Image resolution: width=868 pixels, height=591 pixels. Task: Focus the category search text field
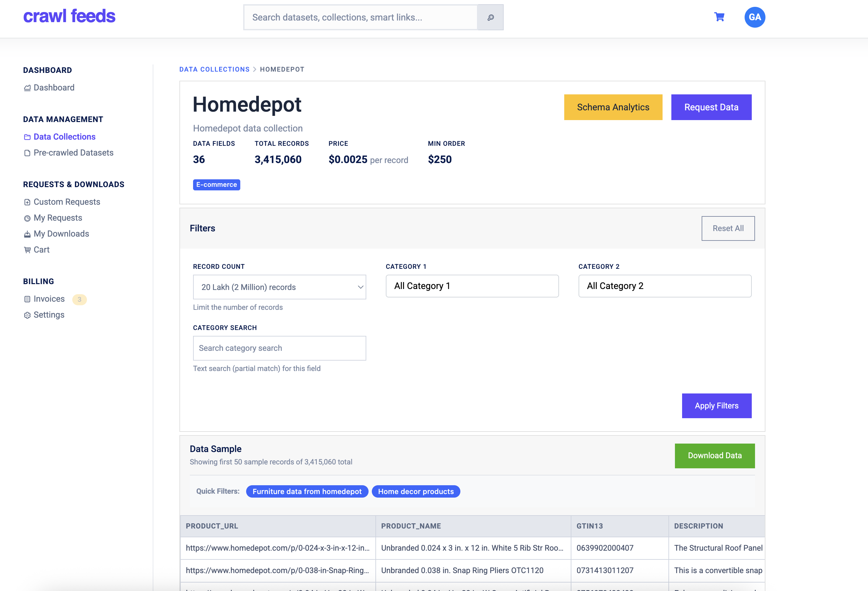[x=279, y=348]
